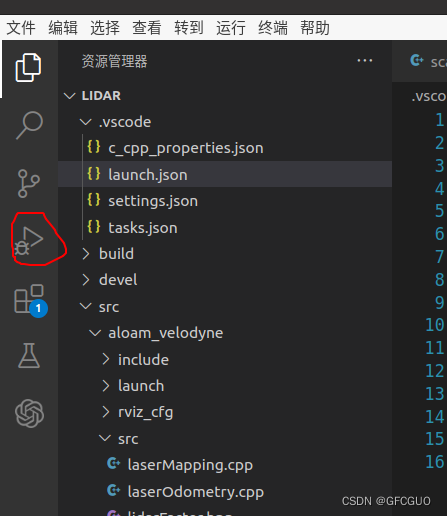Collapse the .vscode folder chevron
The image size is (447, 516).
click(86, 122)
